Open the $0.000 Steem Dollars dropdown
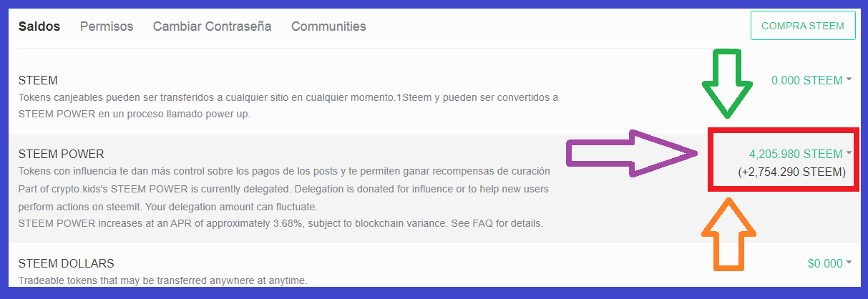The height and width of the screenshot is (299, 868). tap(829, 263)
